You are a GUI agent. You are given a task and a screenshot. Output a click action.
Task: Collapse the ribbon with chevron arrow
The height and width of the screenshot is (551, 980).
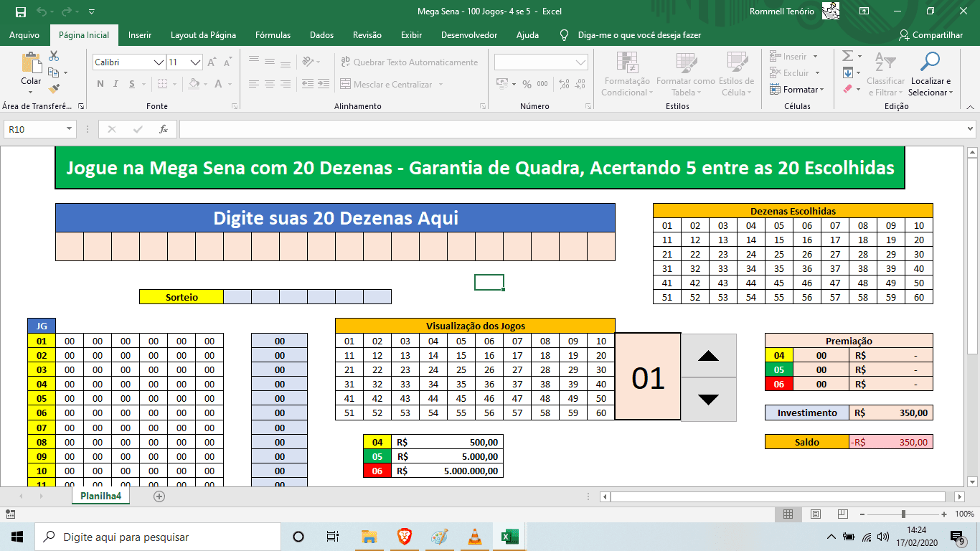(970, 105)
